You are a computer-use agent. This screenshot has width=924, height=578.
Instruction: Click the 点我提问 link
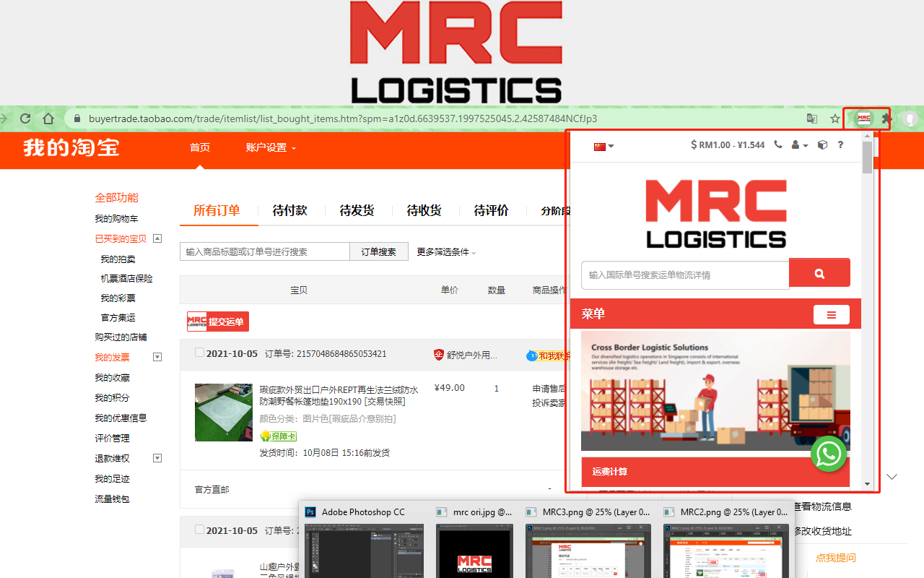(x=836, y=557)
